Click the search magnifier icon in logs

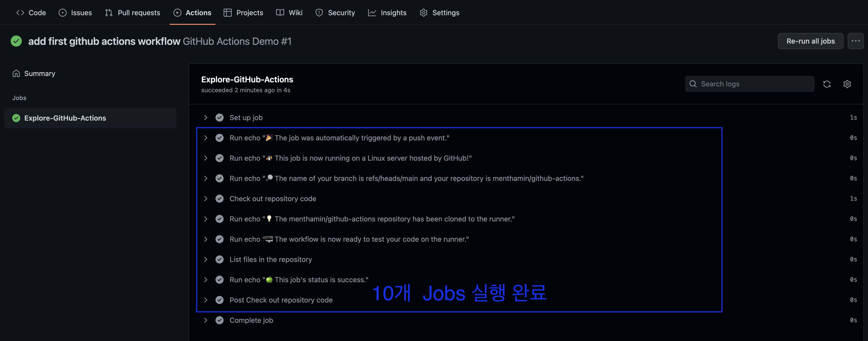[x=693, y=84]
